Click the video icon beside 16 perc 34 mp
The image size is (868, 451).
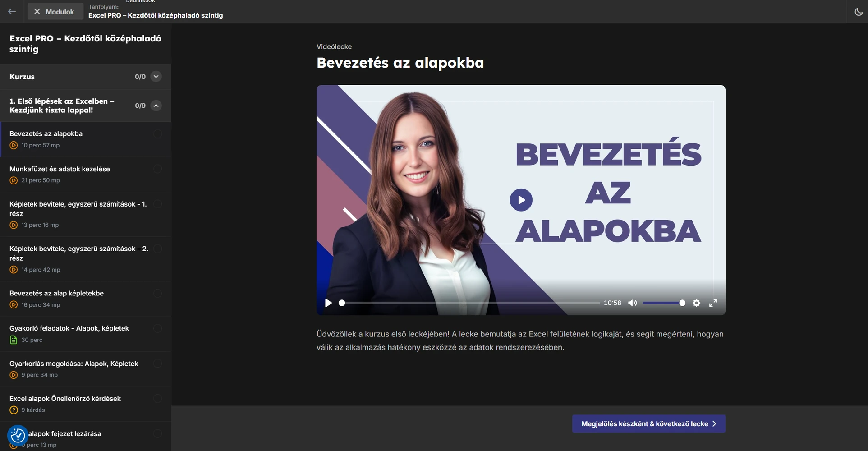click(14, 305)
